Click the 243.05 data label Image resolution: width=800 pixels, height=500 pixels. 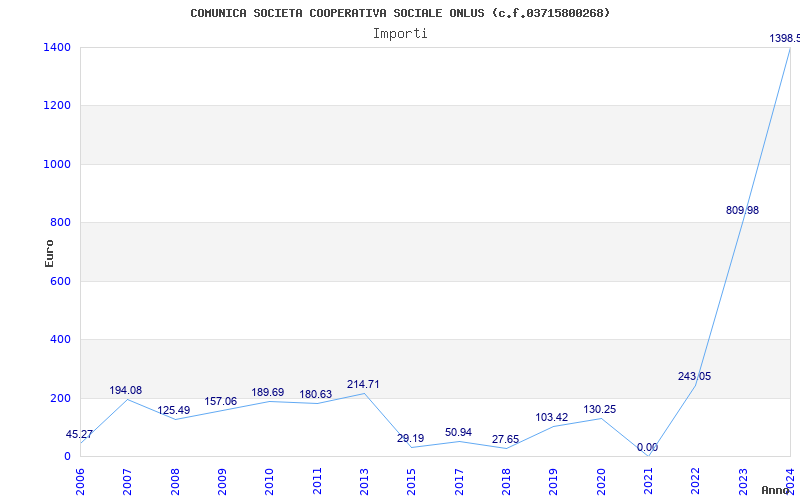point(694,377)
